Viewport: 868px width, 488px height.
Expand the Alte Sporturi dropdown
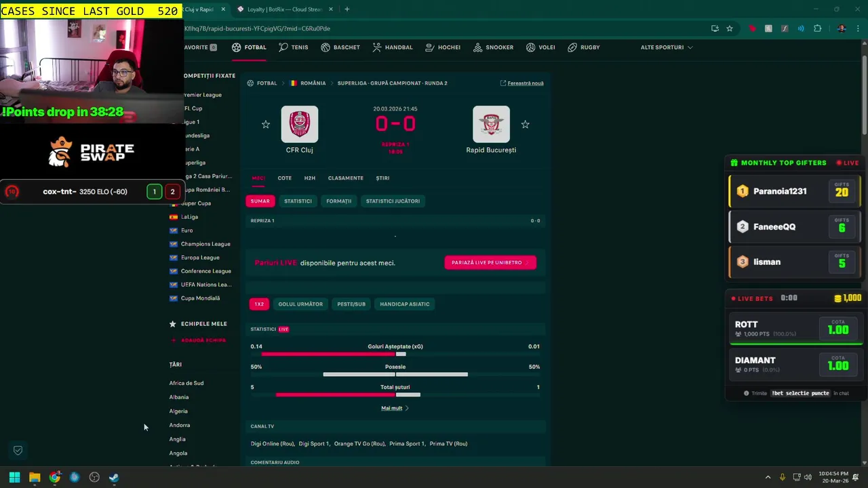[667, 47]
